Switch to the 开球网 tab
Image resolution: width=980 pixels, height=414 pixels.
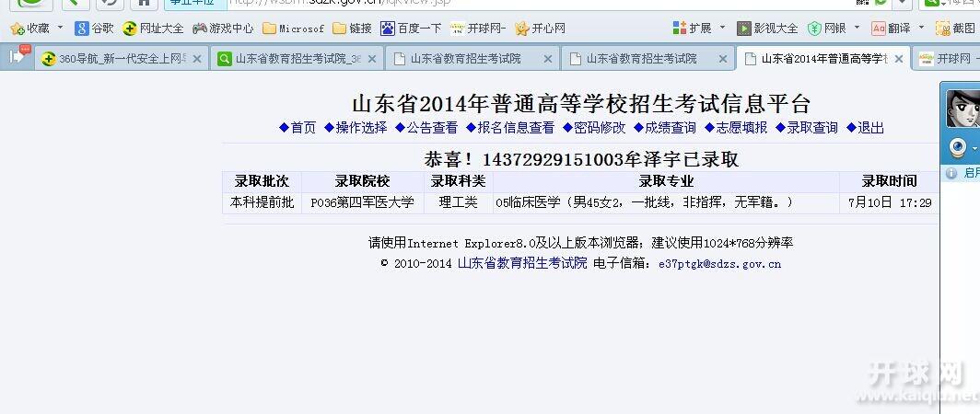[949, 59]
